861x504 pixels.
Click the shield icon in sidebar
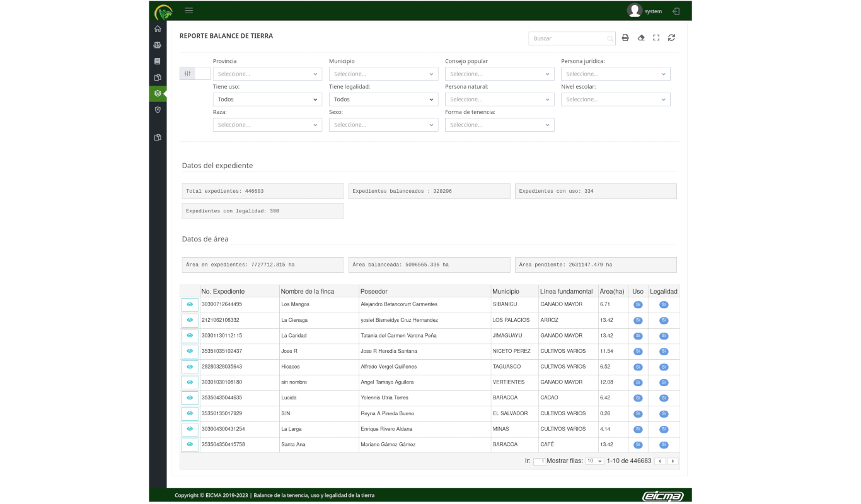pos(158,110)
